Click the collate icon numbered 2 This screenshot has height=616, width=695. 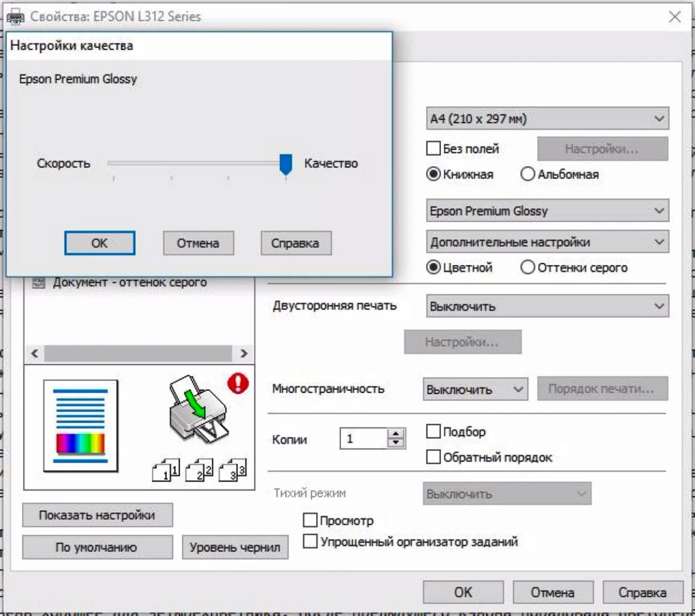click(x=199, y=470)
